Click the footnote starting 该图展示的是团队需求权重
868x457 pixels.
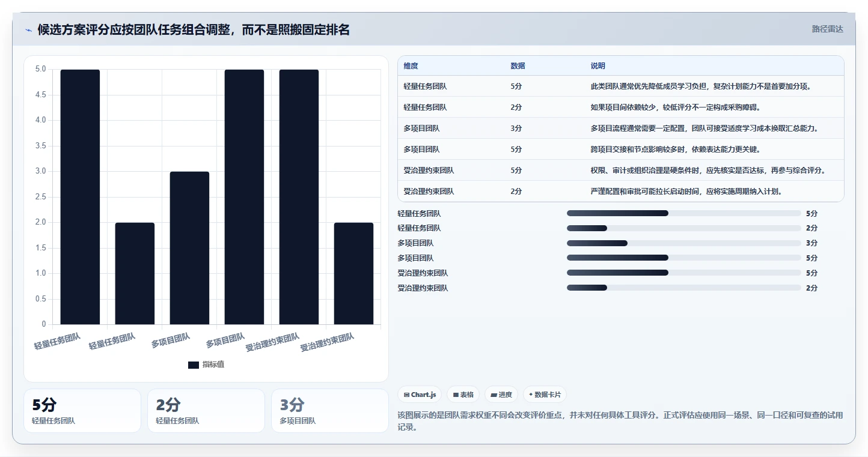click(x=620, y=422)
